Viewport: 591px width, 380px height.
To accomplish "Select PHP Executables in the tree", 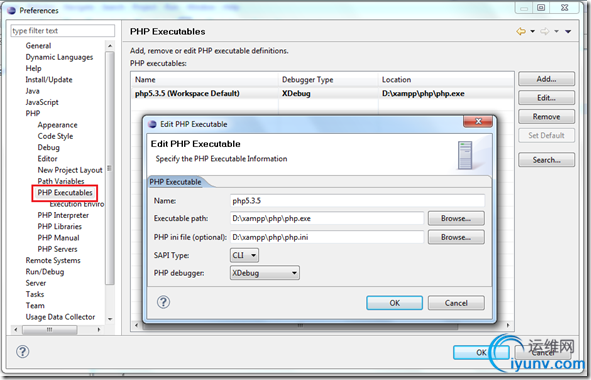I will point(65,193).
